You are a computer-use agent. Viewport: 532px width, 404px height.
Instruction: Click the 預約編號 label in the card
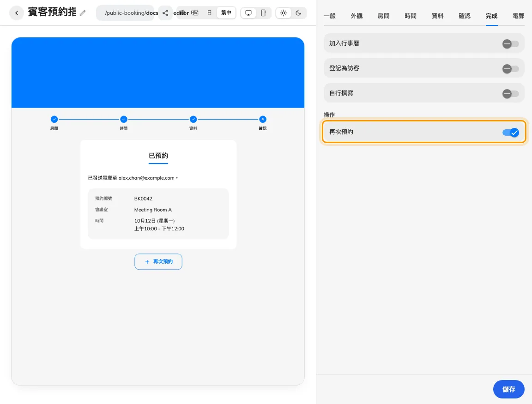click(x=103, y=199)
